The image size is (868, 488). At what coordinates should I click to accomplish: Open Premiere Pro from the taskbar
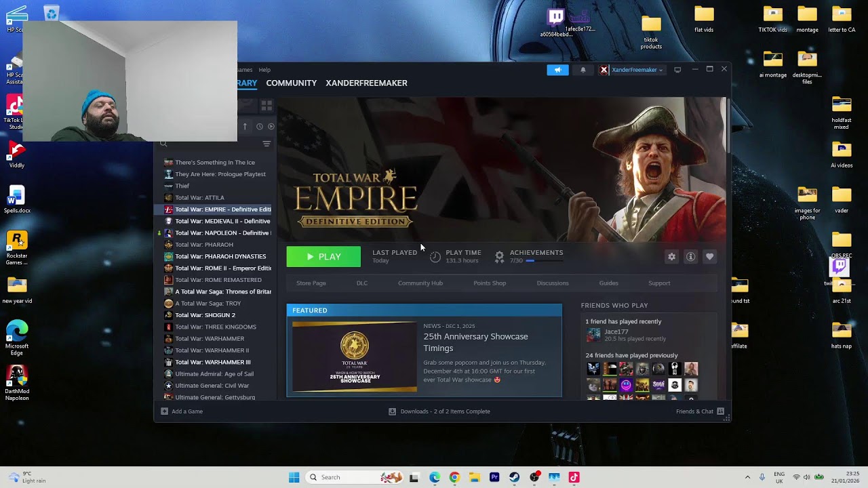(x=494, y=477)
